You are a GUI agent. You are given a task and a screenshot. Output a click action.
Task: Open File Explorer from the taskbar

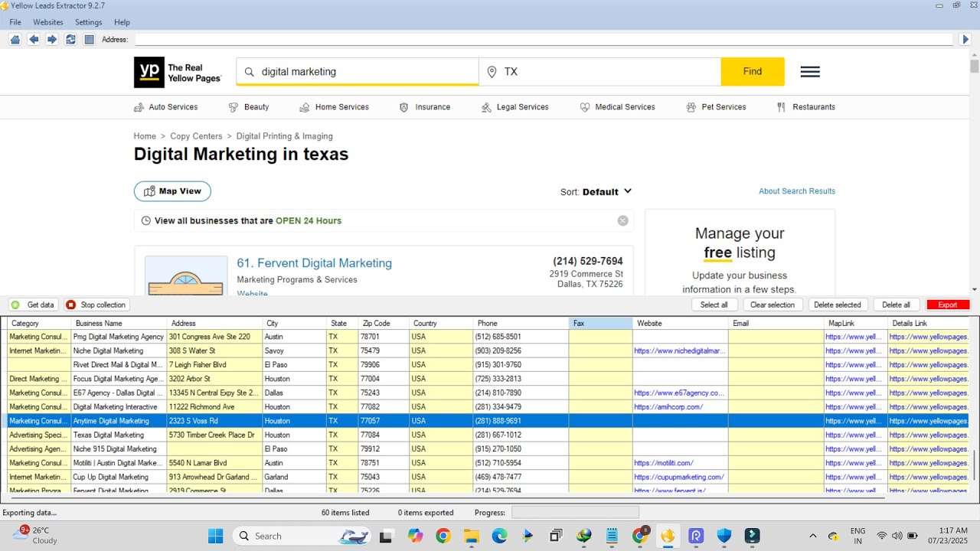coord(471,536)
